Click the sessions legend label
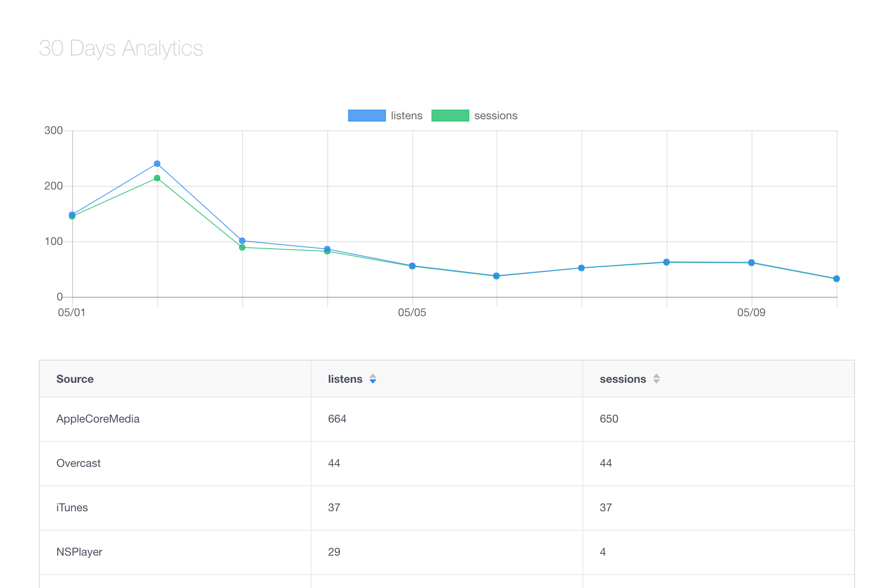This screenshot has width=892, height=588. coord(495,116)
